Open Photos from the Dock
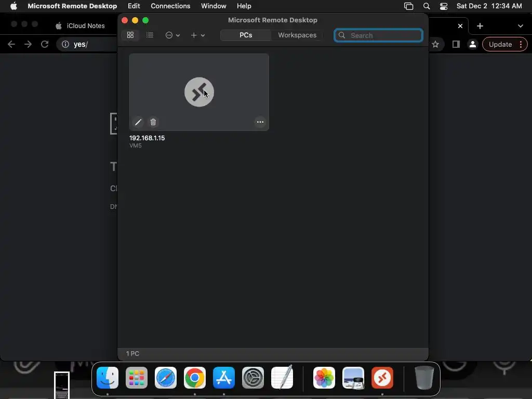Viewport: 532px width, 399px height. point(324,378)
